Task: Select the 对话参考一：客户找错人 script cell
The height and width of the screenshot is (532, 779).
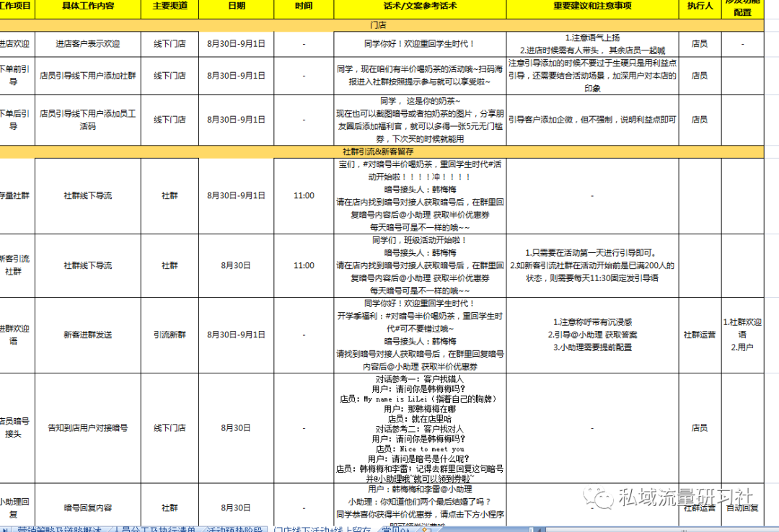Action: pos(421,428)
